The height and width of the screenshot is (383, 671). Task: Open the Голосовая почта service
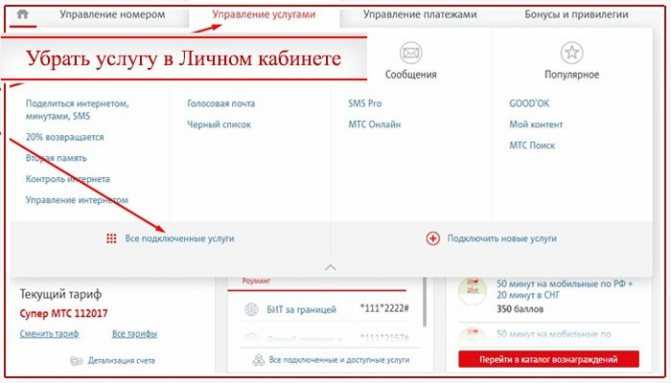[x=221, y=104]
